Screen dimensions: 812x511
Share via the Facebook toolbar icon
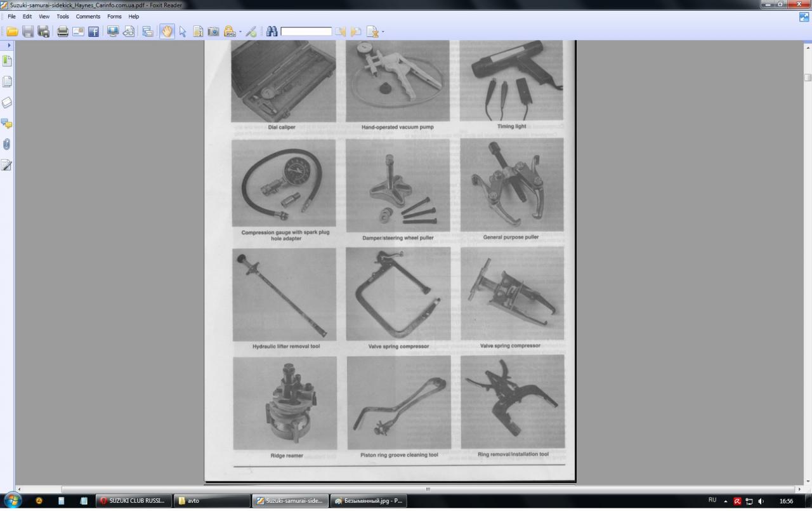click(x=93, y=31)
